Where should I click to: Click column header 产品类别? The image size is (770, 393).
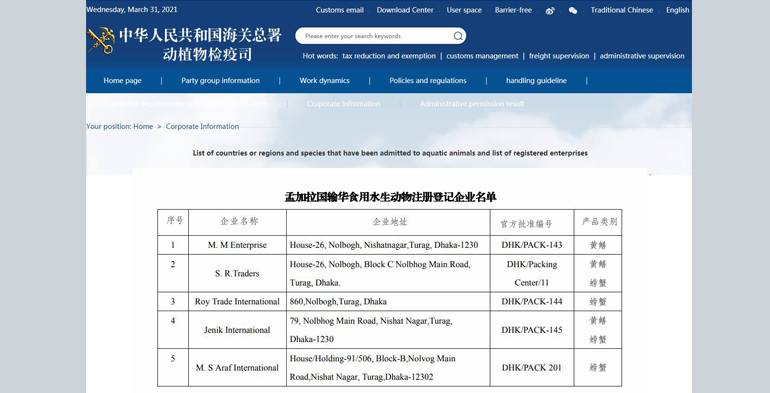[x=599, y=222]
